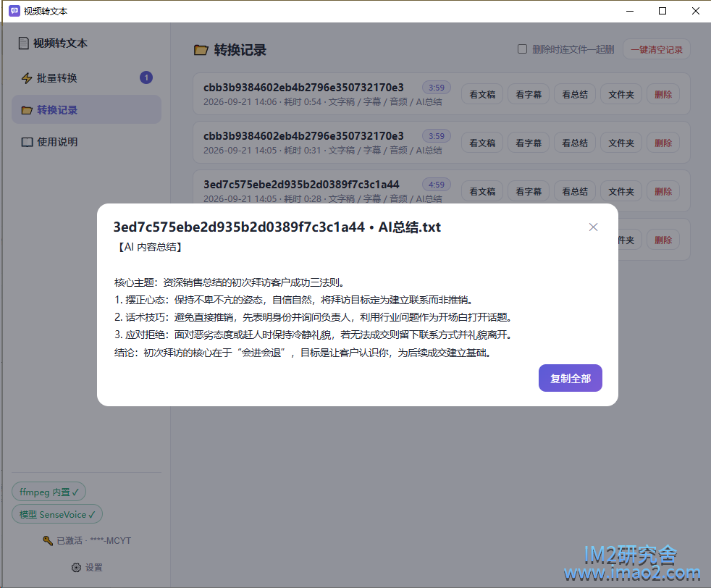Viewport: 711px width, 588px height.
Task: Open the 批量转换 sidebar item
Action: 87,78
